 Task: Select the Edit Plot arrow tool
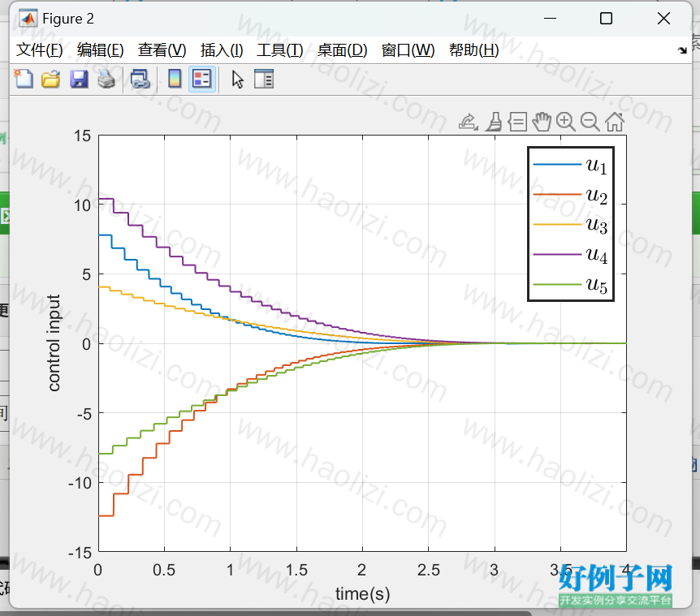click(237, 80)
